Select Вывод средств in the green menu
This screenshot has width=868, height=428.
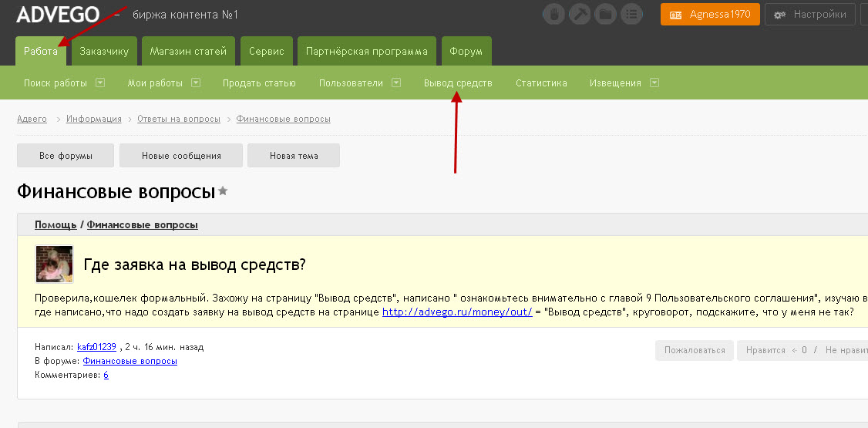point(458,83)
